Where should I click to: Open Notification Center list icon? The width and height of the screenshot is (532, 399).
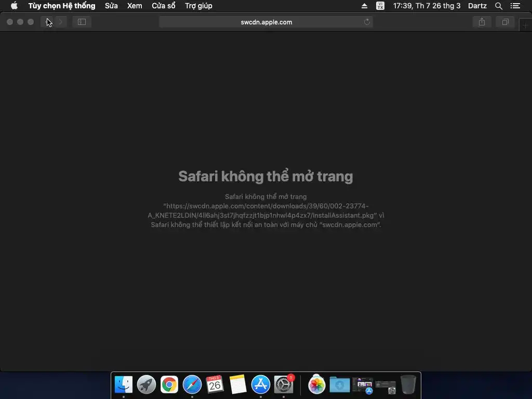pyautogui.click(x=515, y=6)
